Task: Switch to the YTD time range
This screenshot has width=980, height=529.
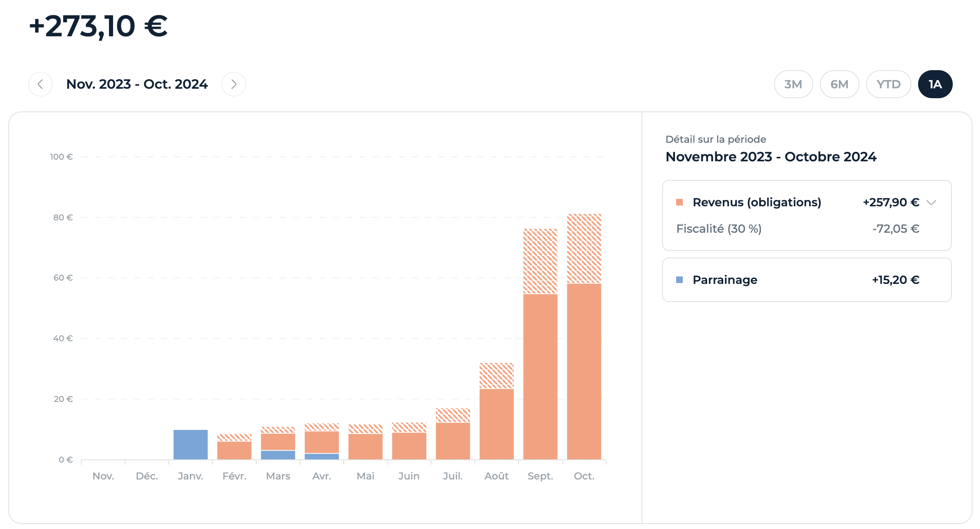Action: (888, 84)
